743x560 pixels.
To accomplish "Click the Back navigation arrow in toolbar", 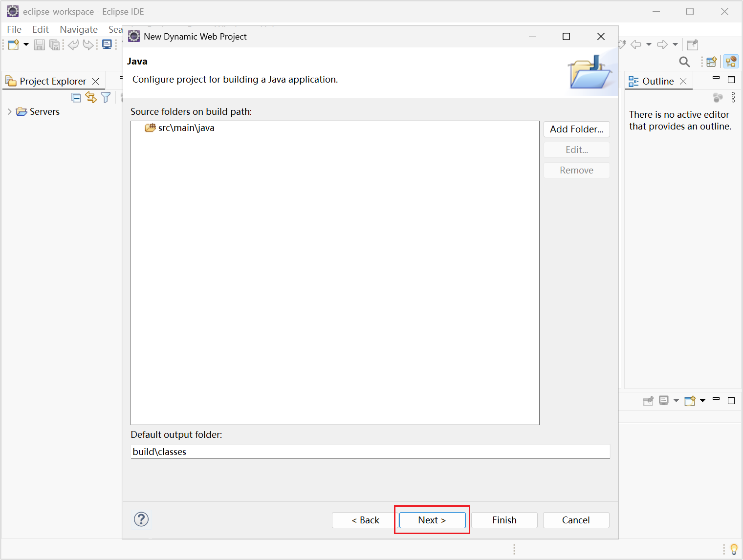I will point(636,44).
